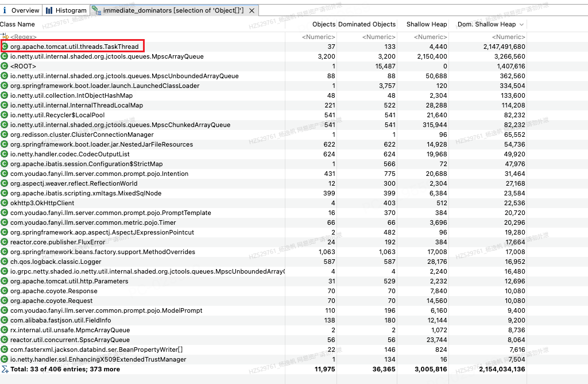Viewport: 588px width, 384px height.
Task: Click the sigma icon in Total row
Action: [x=5, y=369]
